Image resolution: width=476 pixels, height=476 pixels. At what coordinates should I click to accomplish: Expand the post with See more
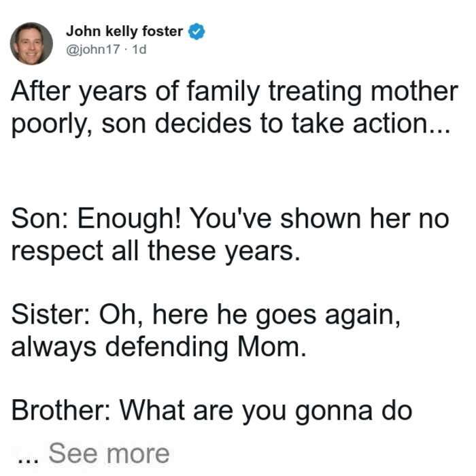pos(109,454)
